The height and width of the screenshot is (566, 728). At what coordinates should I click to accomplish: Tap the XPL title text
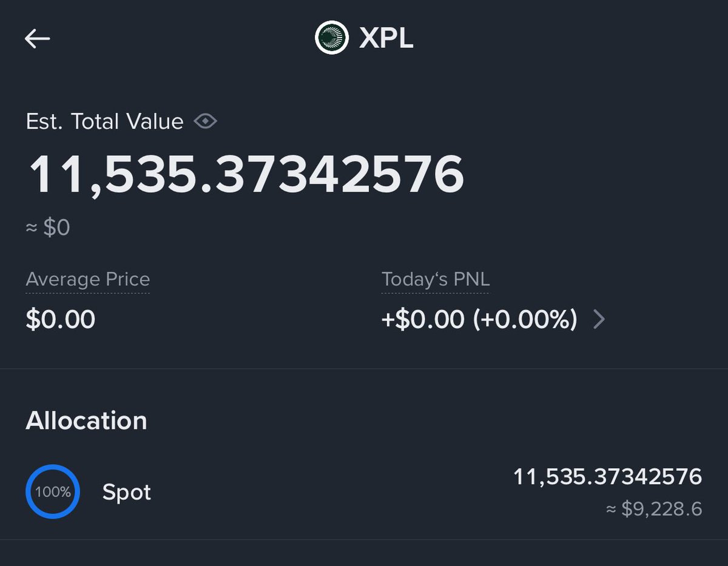click(x=386, y=39)
